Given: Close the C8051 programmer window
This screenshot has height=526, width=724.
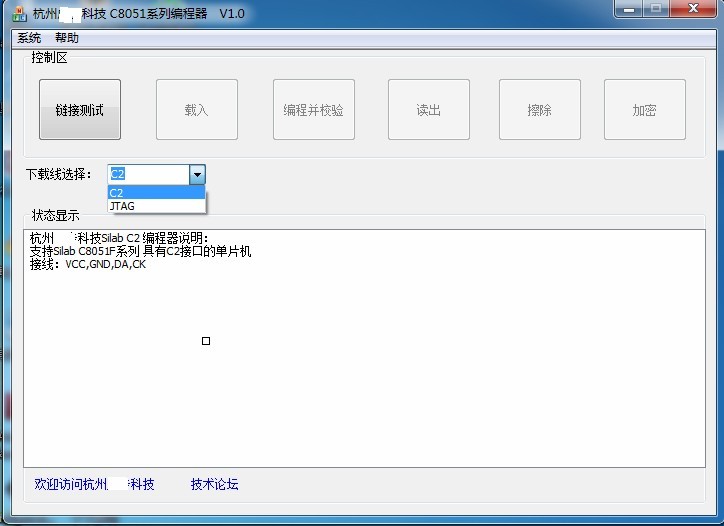Looking at the screenshot, I should 693,10.
